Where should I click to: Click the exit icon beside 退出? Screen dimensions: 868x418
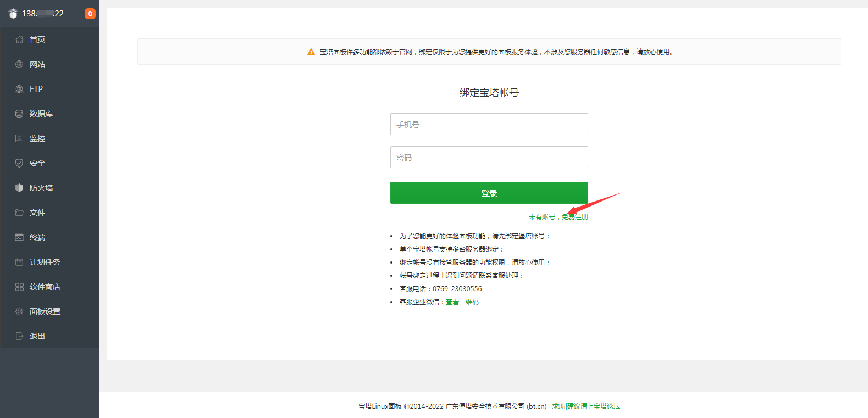19,336
